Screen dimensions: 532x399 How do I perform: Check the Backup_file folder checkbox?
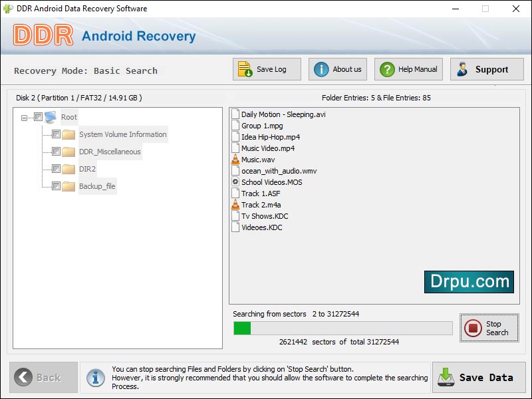click(x=56, y=186)
